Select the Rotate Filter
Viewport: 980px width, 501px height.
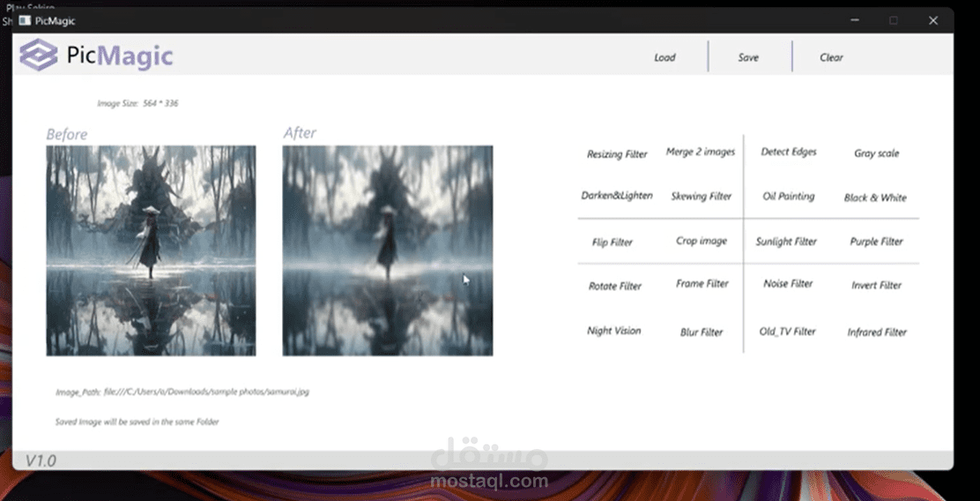click(615, 287)
